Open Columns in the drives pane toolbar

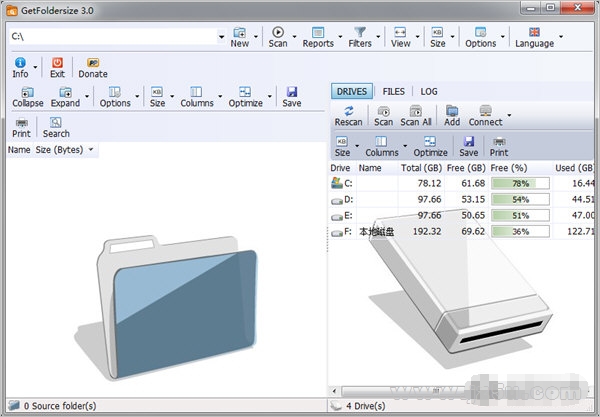coord(382,147)
